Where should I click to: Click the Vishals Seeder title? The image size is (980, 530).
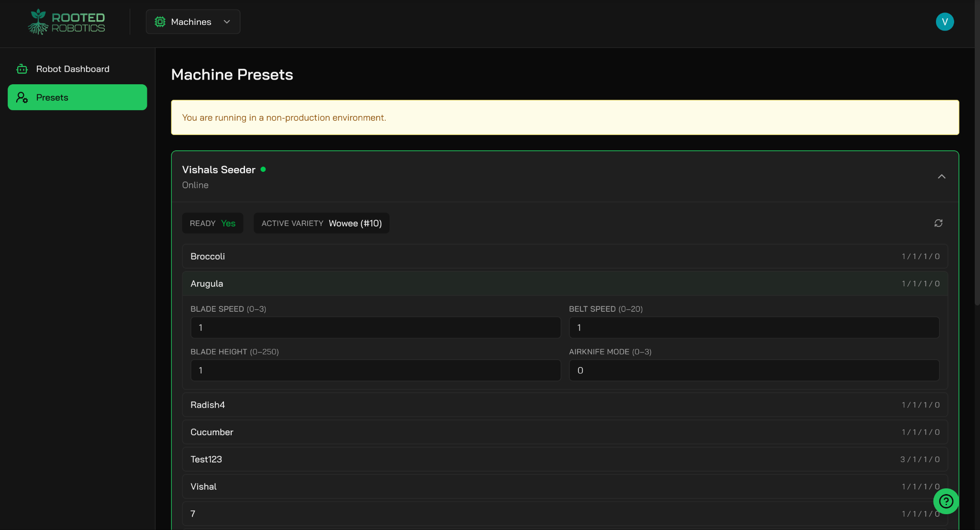click(x=219, y=169)
